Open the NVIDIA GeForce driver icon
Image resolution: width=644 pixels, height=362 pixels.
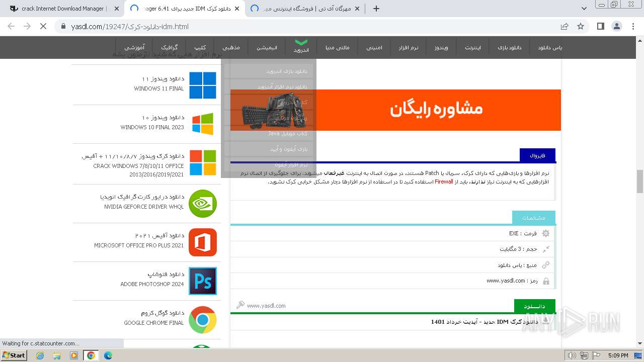click(x=203, y=204)
